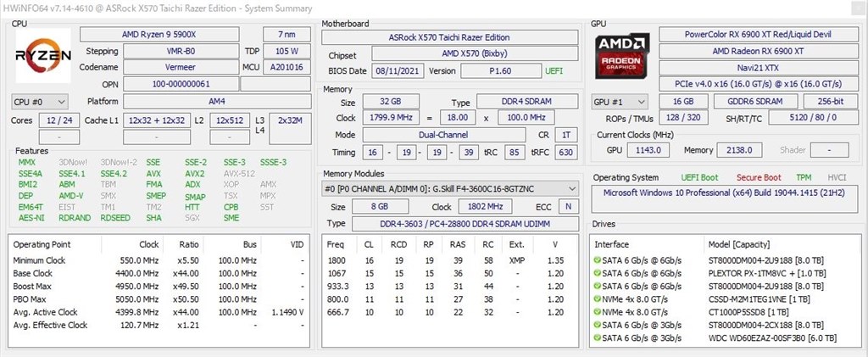
Task: Expand the memory module selection dropdown
Action: [450, 189]
